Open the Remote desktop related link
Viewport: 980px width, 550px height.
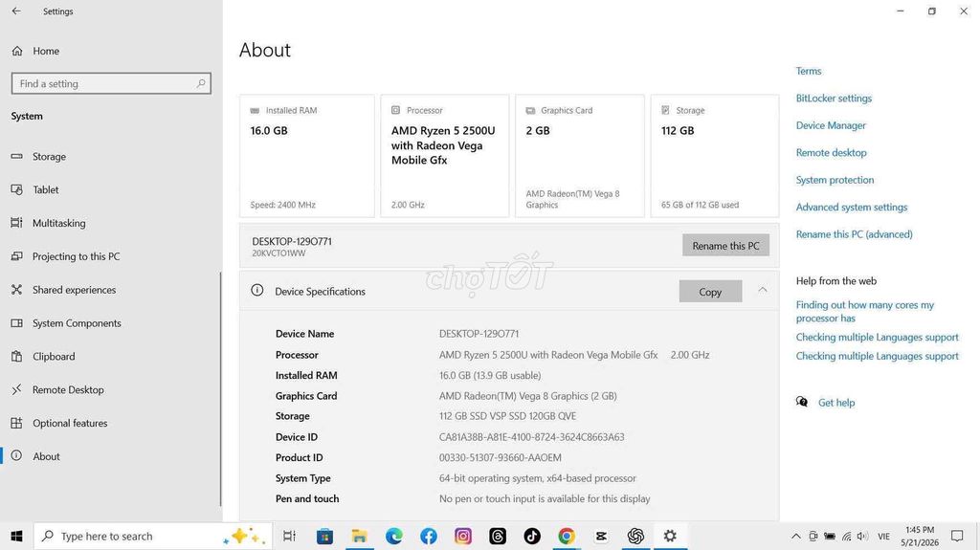point(831,152)
